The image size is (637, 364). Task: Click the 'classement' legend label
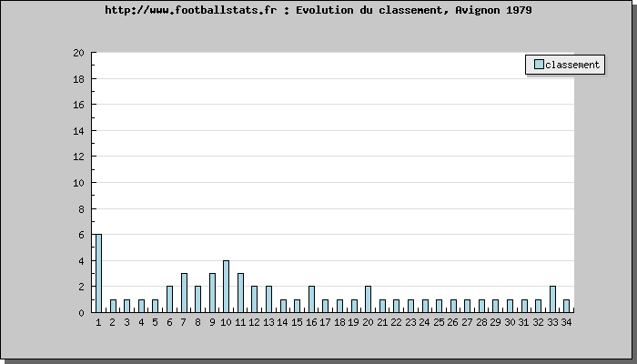click(572, 65)
